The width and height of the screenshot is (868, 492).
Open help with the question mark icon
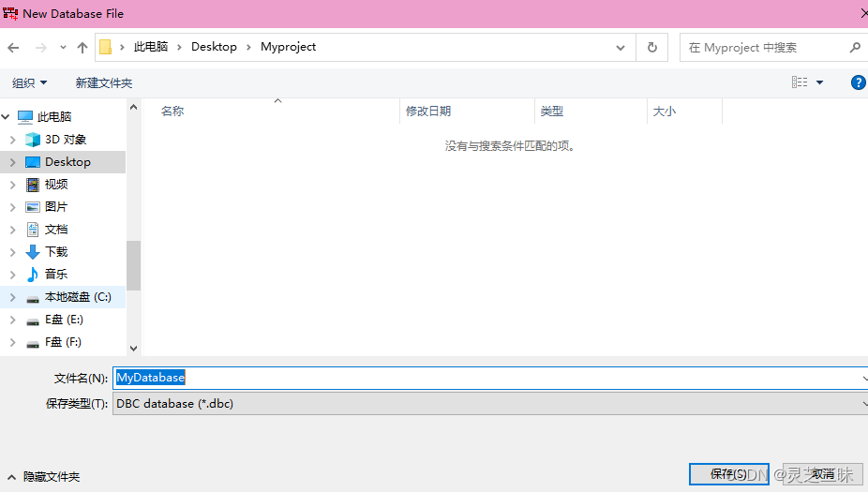[x=858, y=82]
